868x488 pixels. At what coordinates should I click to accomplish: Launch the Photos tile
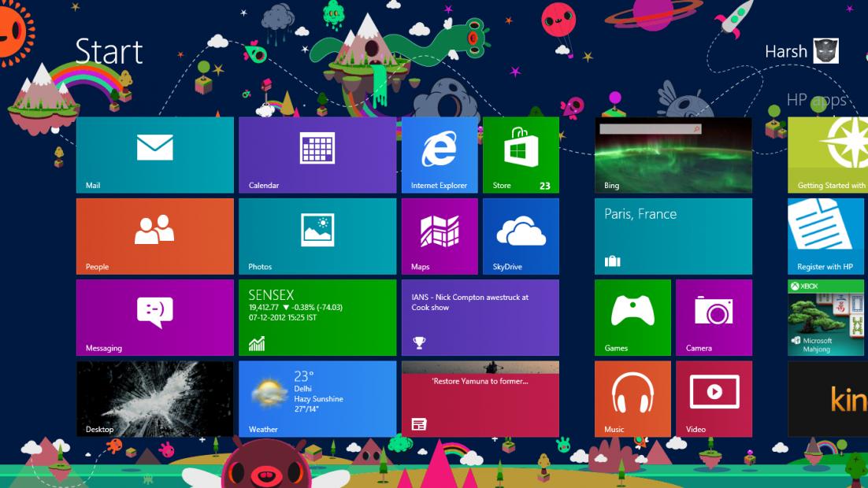click(x=317, y=236)
